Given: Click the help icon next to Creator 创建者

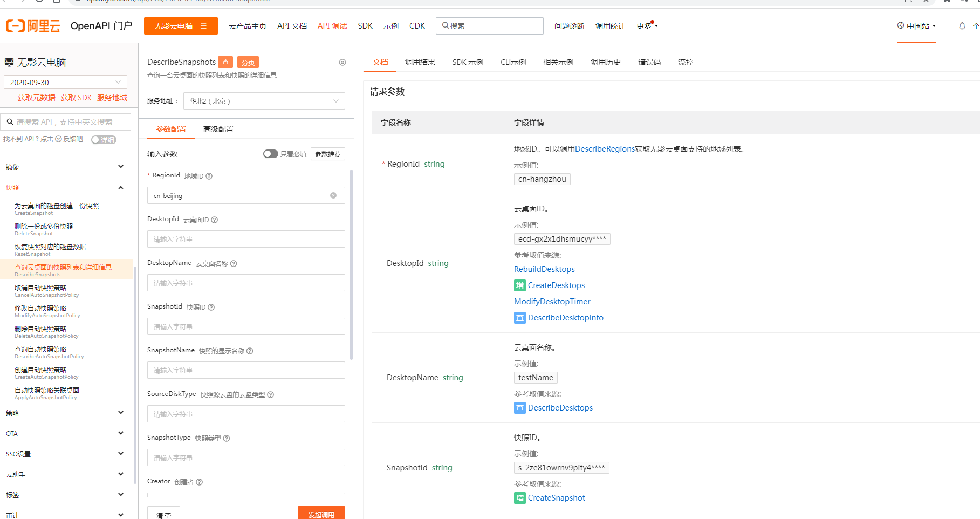Looking at the screenshot, I should point(200,482).
